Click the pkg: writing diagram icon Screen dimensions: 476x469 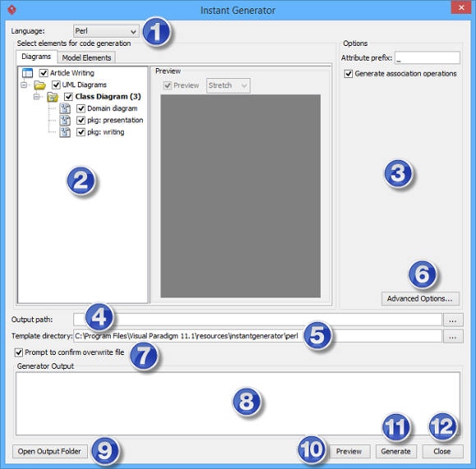pyautogui.click(x=65, y=132)
